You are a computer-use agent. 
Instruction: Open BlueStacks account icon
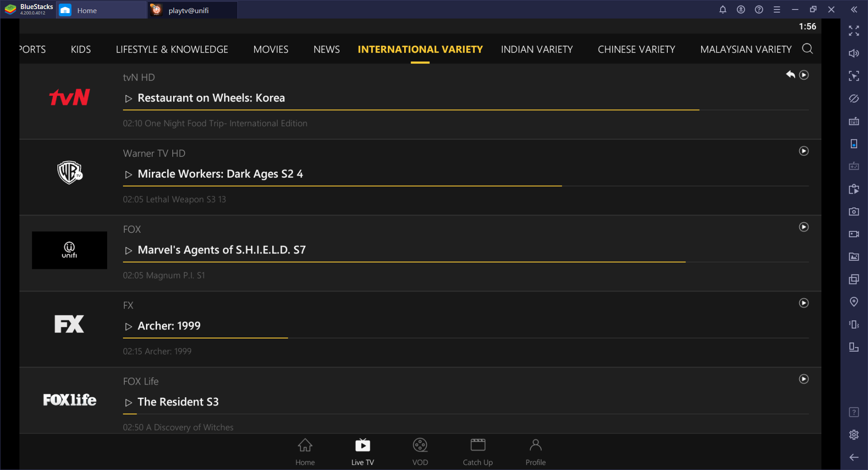tap(741, 9)
